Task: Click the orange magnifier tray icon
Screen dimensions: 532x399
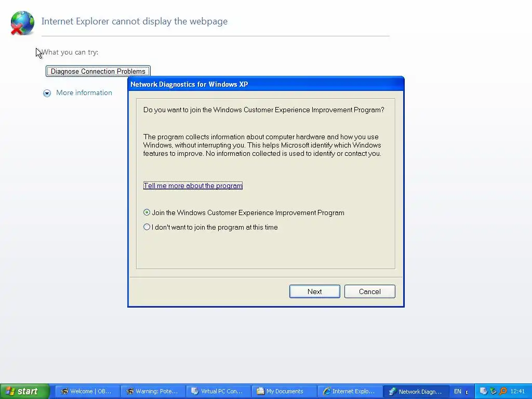Action: [x=503, y=391]
